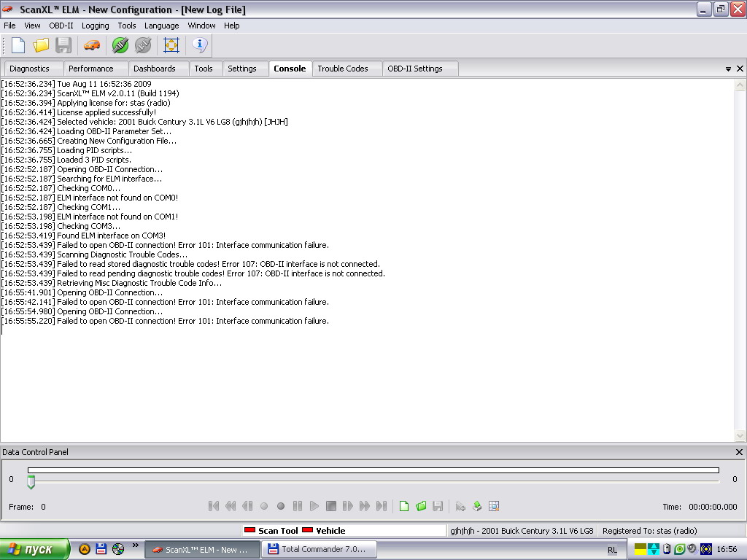Click the console scrollbar up arrow

[740, 85]
